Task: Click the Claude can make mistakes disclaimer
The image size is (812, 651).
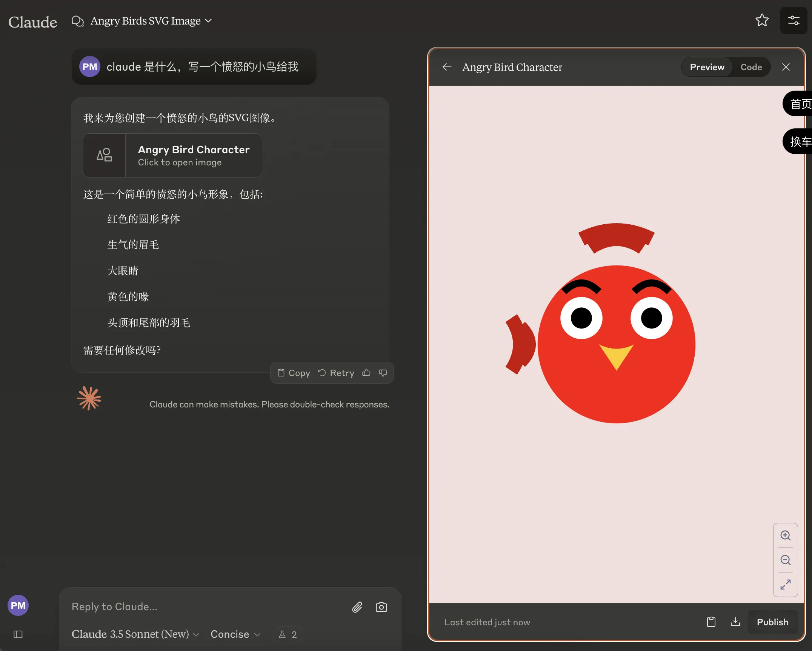Action: 269,404
